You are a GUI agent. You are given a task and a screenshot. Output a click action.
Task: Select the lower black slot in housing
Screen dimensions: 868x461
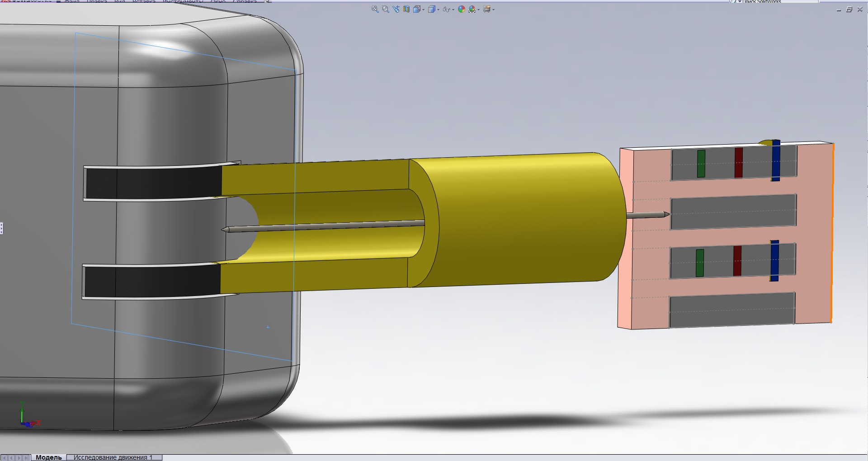pyautogui.click(x=152, y=281)
